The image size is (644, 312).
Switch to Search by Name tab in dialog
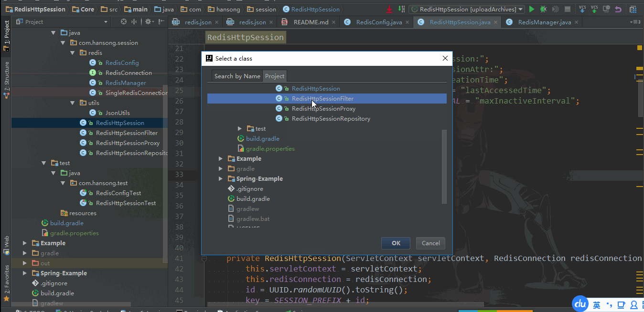pos(237,76)
